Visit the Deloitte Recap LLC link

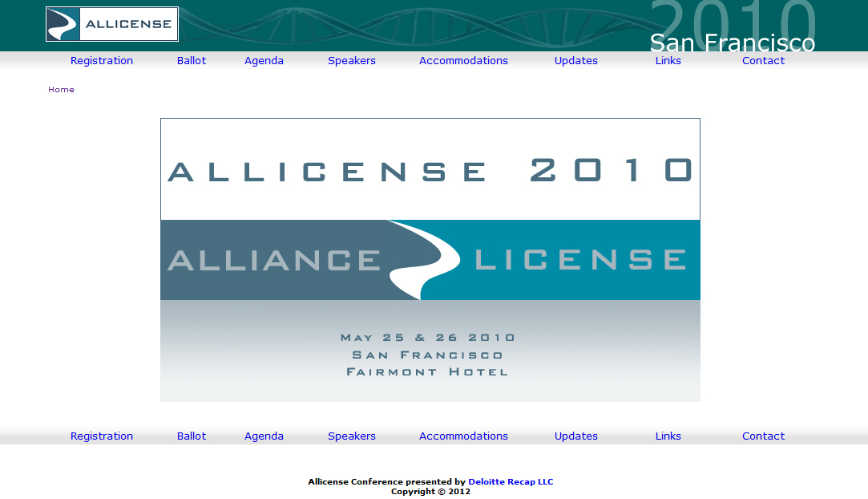[511, 482]
